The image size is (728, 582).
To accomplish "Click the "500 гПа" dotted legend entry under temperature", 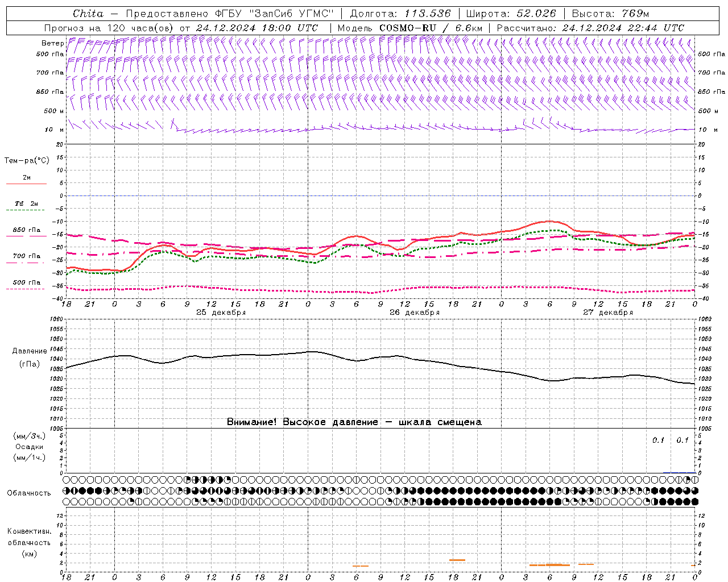I will [27, 282].
